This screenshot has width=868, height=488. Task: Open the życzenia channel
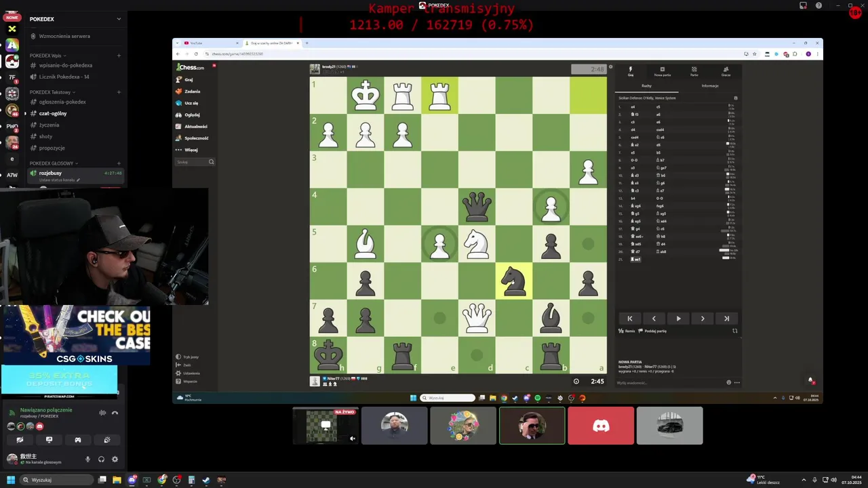point(49,125)
